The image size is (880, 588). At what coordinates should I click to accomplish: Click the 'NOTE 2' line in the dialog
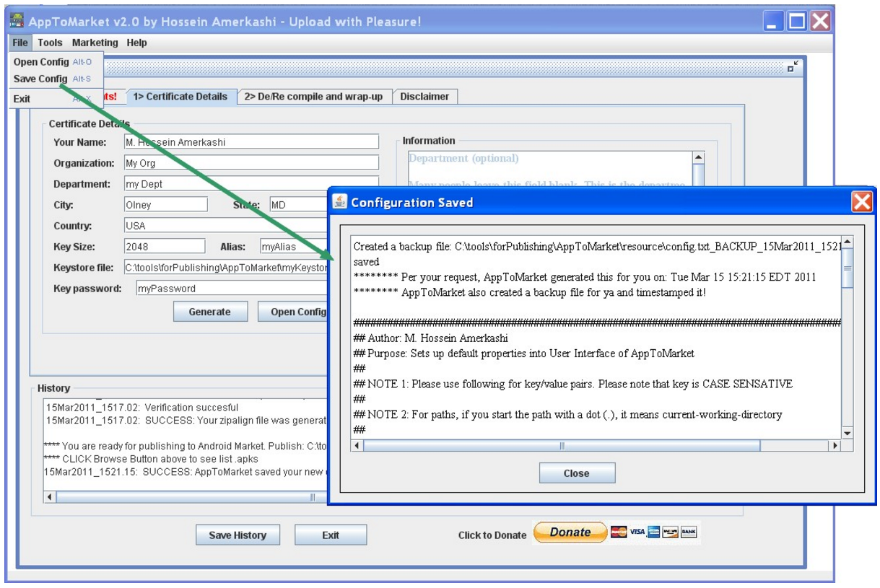click(x=568, y=414)
